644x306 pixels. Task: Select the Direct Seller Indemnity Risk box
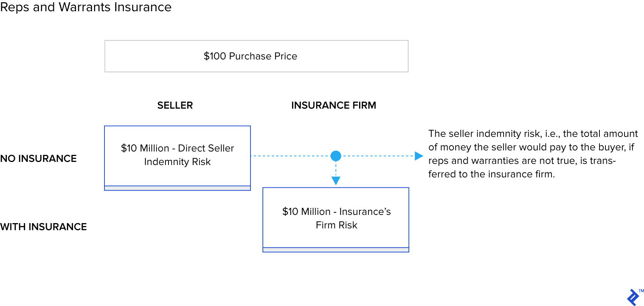177,155
